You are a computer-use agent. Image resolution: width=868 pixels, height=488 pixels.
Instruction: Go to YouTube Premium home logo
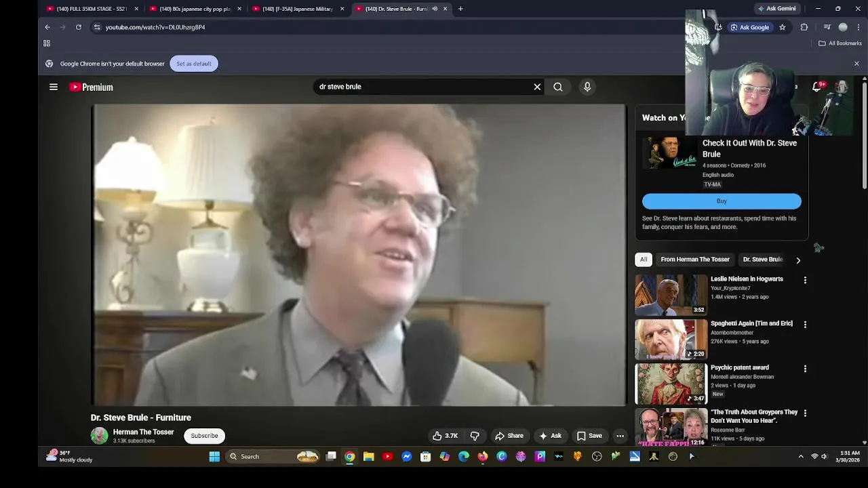(91, 87)
